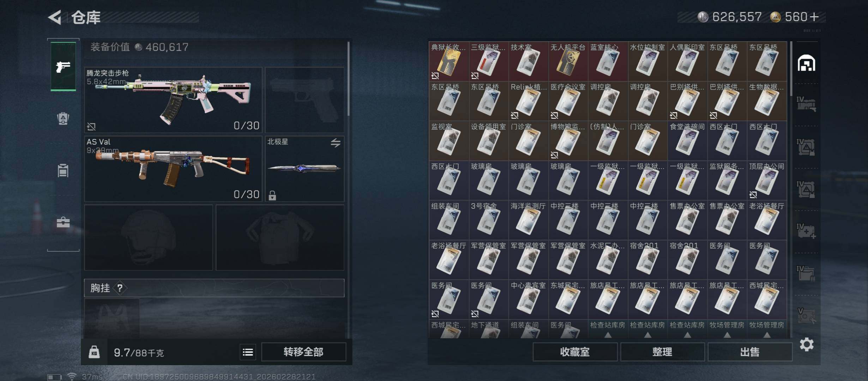Click the 出售 sell button
The width and height of the screenshot is (868, 381).
coord(750,352)
